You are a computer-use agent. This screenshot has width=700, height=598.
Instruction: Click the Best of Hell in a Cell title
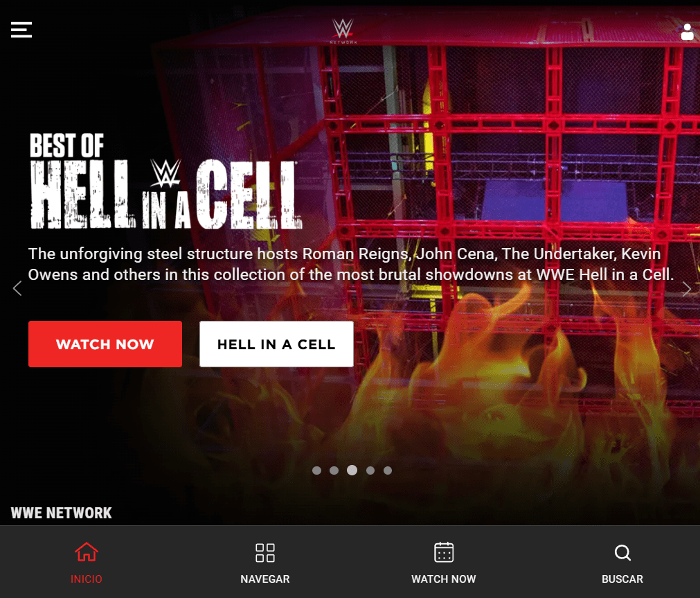(x=165, y=181)
